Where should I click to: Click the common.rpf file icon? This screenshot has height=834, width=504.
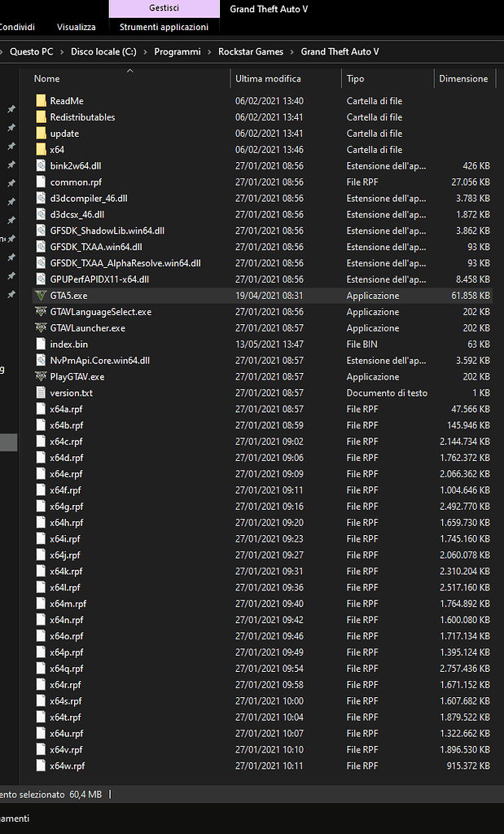coord(41,182)
